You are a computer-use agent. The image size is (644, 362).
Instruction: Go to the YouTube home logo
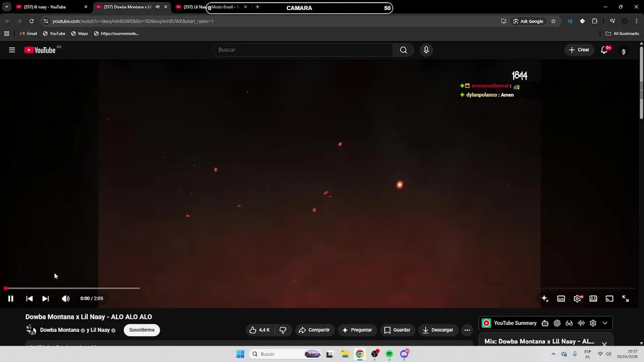(40, 50)
